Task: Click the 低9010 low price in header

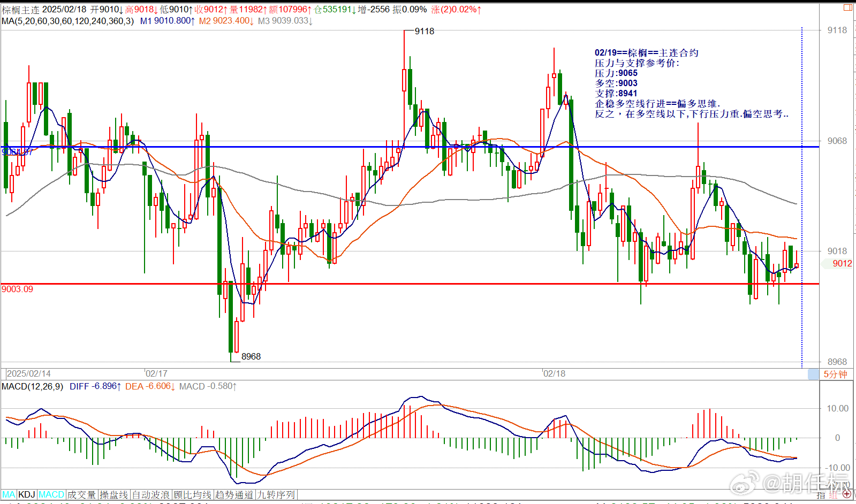Action: point(177,10)
